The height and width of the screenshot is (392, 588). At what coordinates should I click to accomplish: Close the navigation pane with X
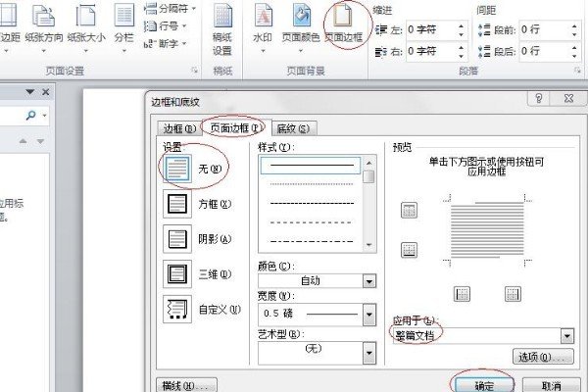(x=46, y=92)
